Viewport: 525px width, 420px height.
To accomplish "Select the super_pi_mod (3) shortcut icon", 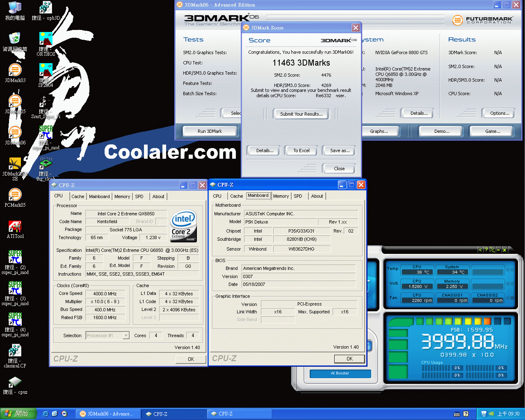I will coord(15,294).
